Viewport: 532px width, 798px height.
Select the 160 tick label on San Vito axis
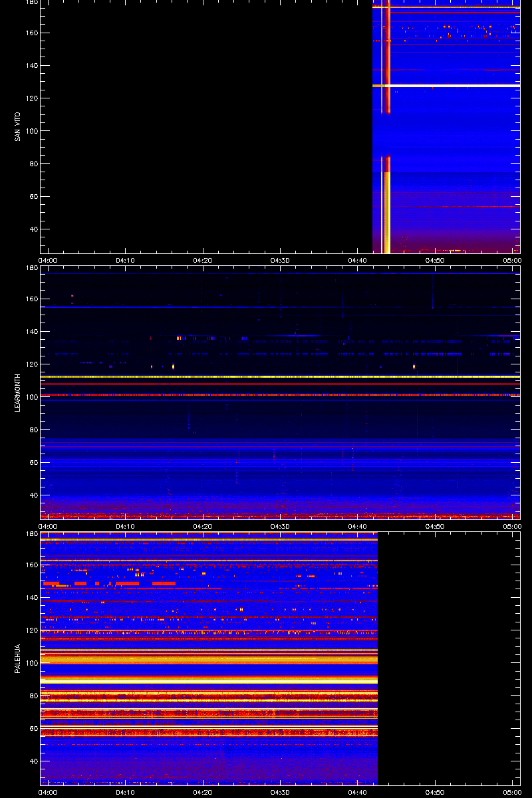pos(31,33)
